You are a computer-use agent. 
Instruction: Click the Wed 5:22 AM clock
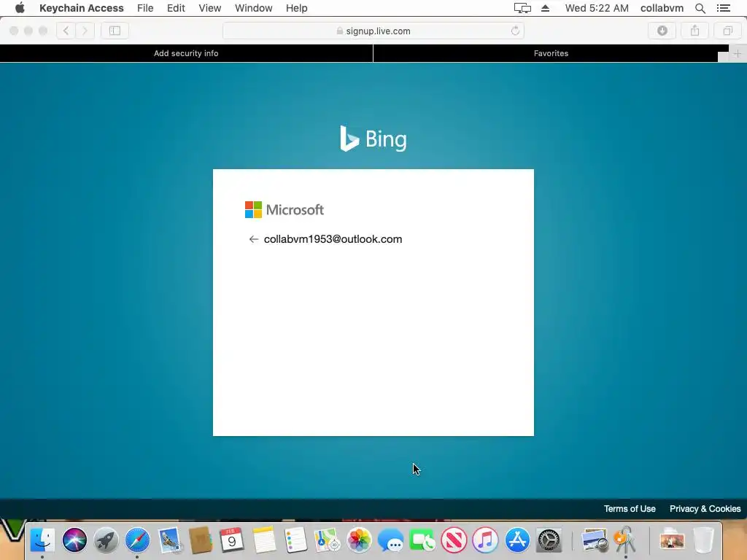click(x=597, y=8)
